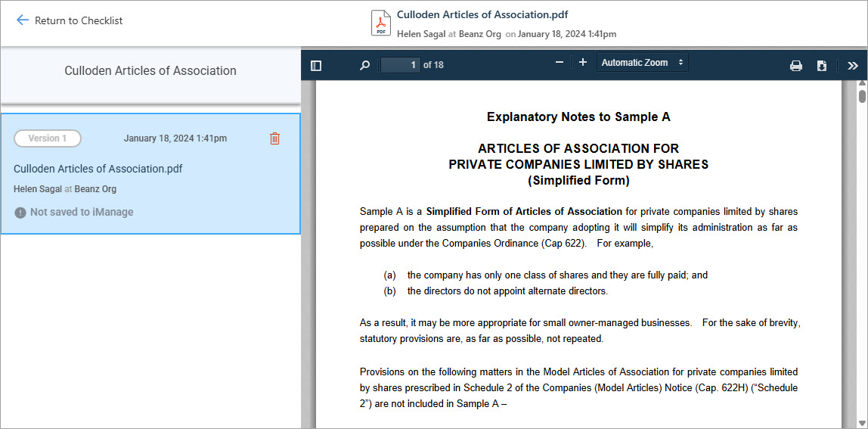Edit the page number field
The width and height of the screenshot is (868, 429).
tap(401, 65)
